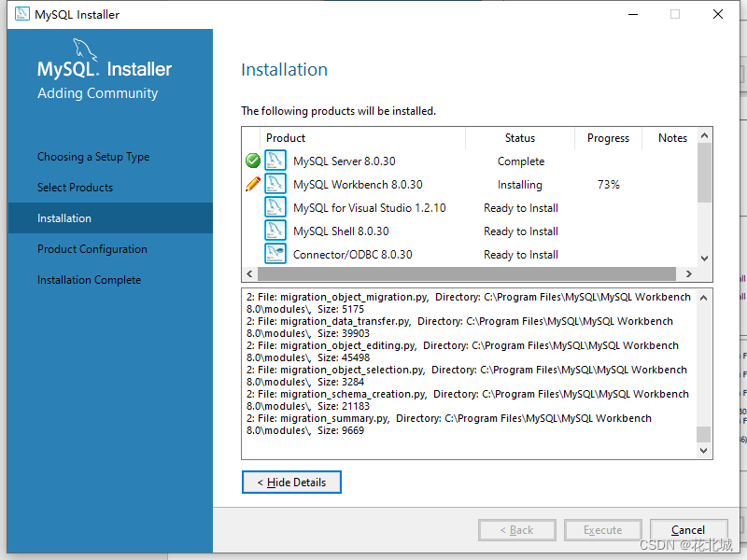
Task: Click product list scroll left arrow
Action: click(x=249, y=273)
